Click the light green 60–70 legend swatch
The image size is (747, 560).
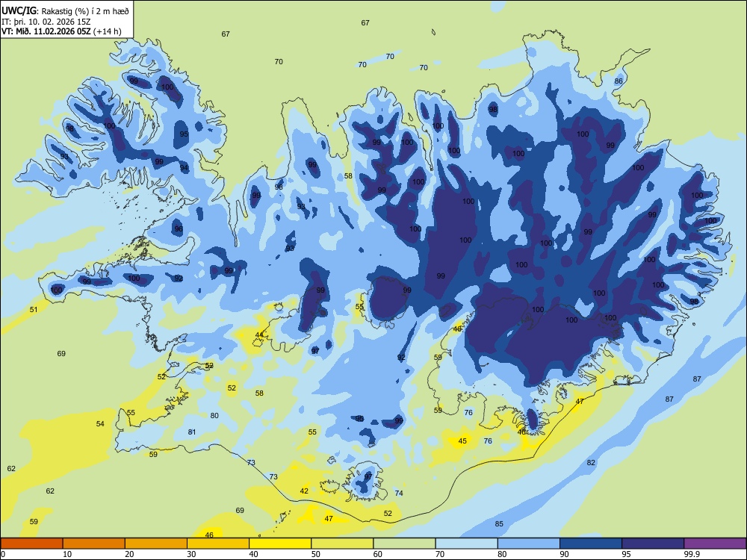pyautogui.click(x=404, y=544)
